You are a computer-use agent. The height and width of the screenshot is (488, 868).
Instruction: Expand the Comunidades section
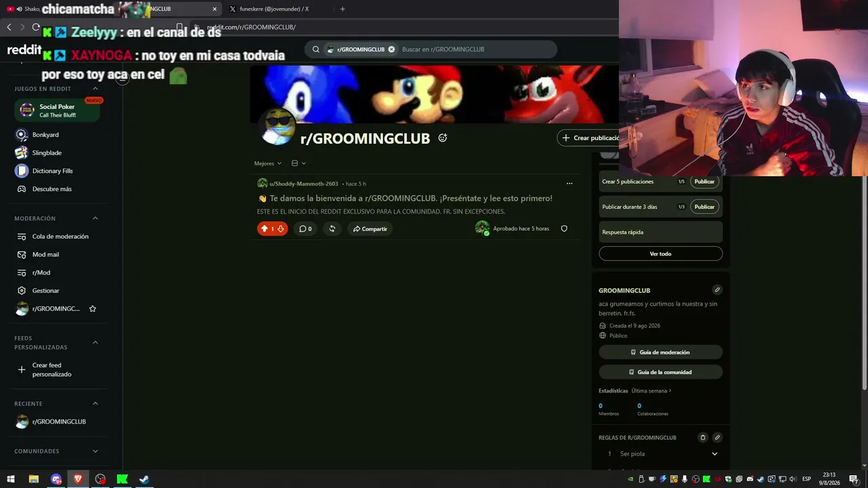[x=95, y=451]
